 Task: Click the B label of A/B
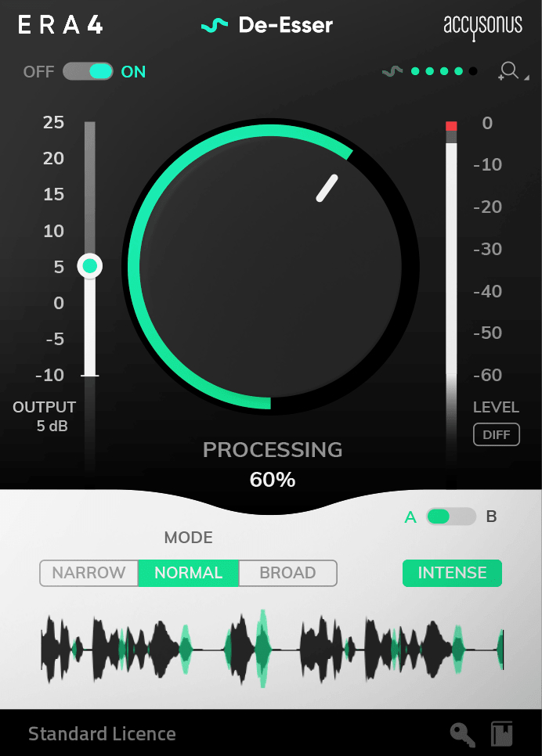coord(491,517)
